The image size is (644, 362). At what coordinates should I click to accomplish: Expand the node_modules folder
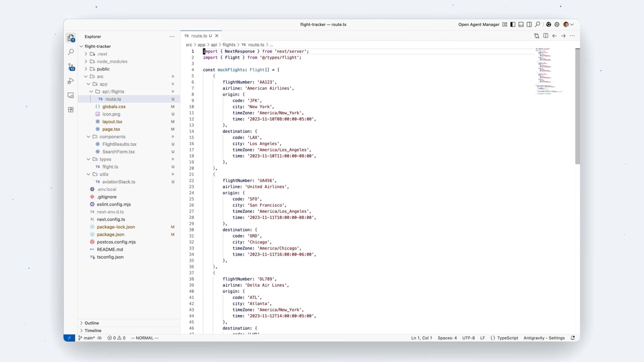coord(112,62)
